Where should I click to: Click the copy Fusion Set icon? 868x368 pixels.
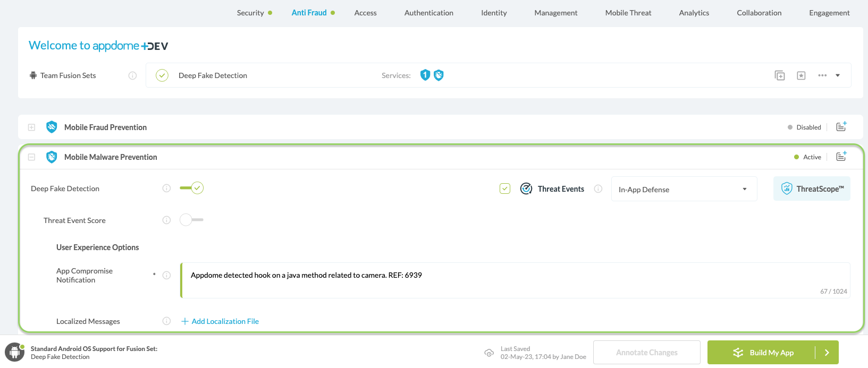779,75
